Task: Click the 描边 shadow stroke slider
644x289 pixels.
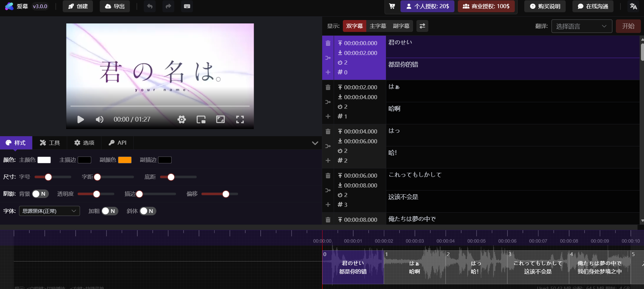Action: tap(156, 194)
